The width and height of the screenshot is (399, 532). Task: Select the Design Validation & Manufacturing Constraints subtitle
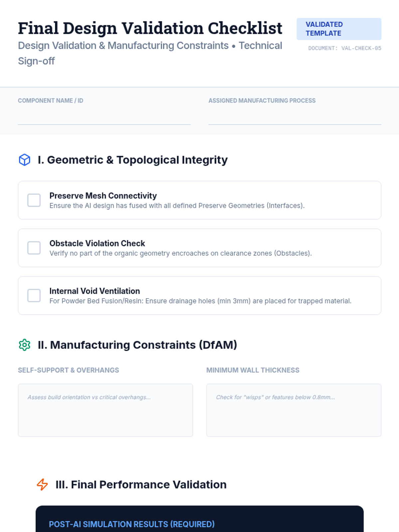[x=150, y=53]
